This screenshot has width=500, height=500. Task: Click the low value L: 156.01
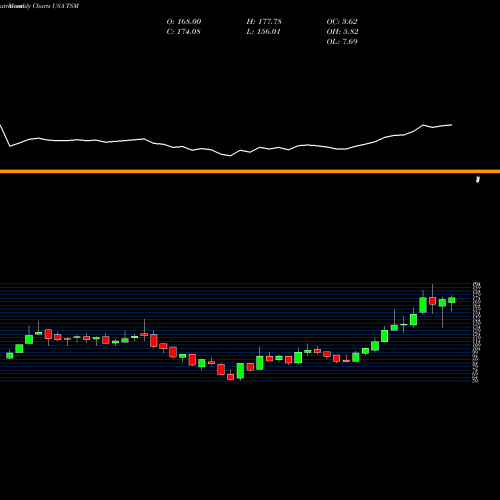pos(263,31)
